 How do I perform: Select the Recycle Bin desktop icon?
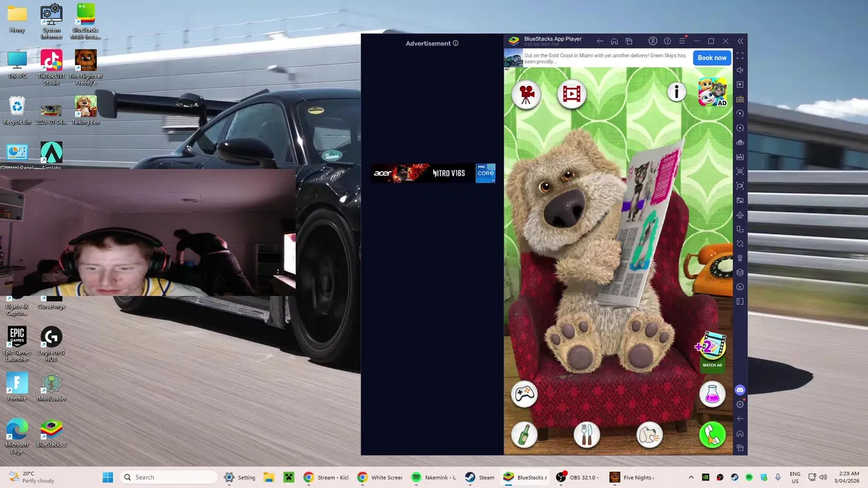point(17,111)
